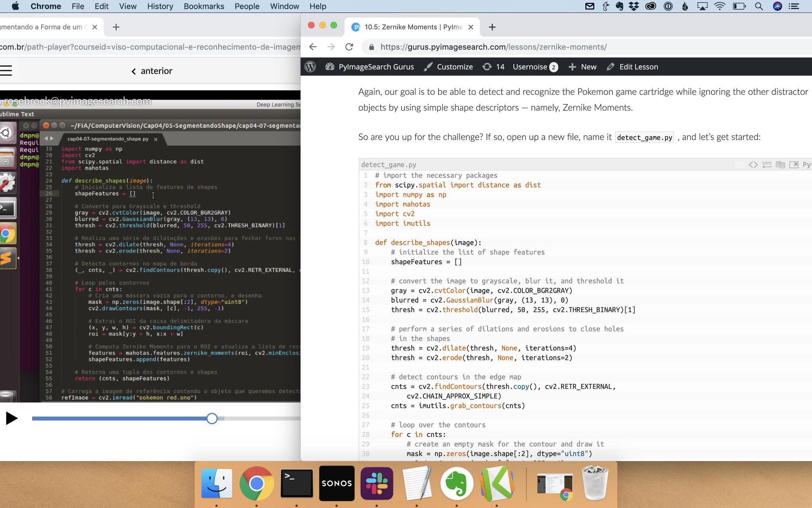This screenshot has height=508, width=812.
Task: Click the video progress slider handle
Action: click(212, 418)
